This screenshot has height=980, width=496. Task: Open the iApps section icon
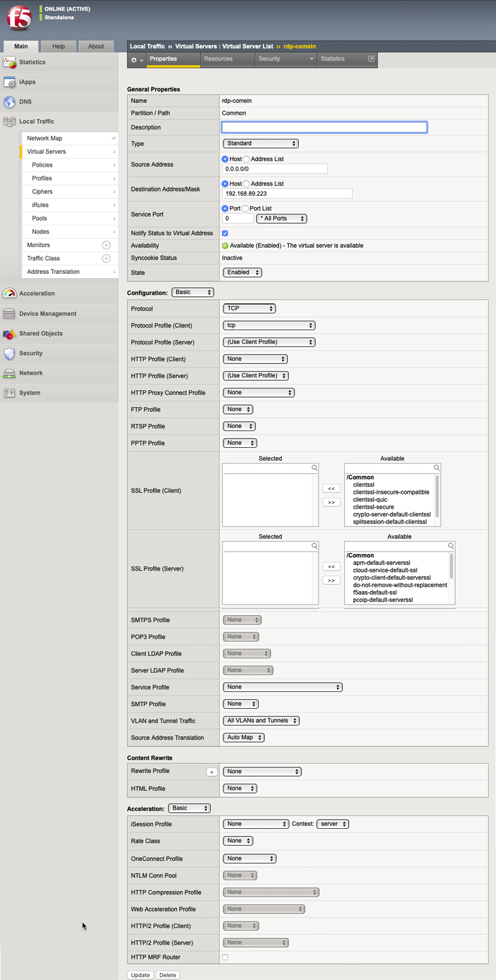click(x=9, y=82)
